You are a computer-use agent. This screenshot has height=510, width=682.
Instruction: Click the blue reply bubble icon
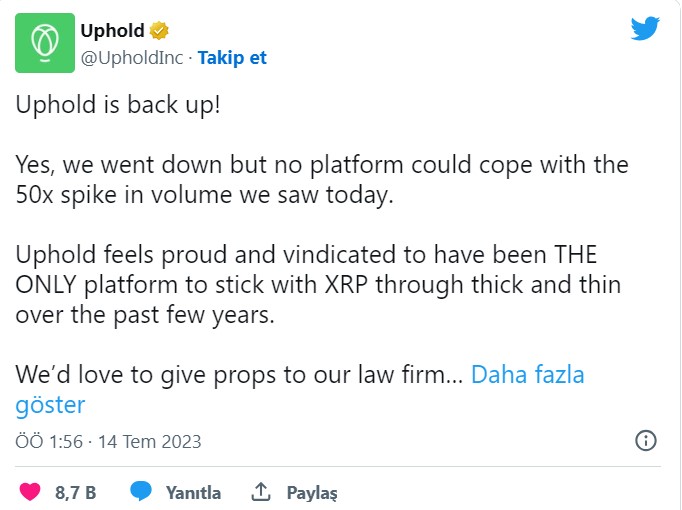(x=141, y=492)
